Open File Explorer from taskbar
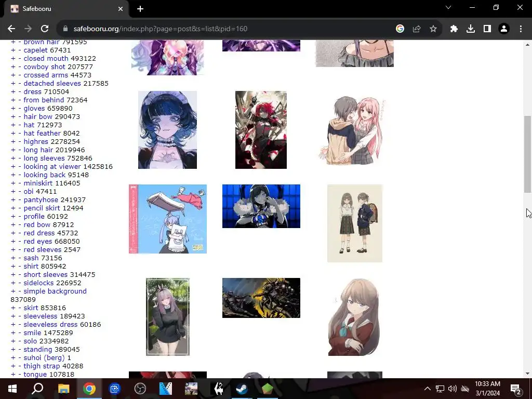The width and height of the screenshot is (532, 399). pyautogui.click(x=63, y=389)
